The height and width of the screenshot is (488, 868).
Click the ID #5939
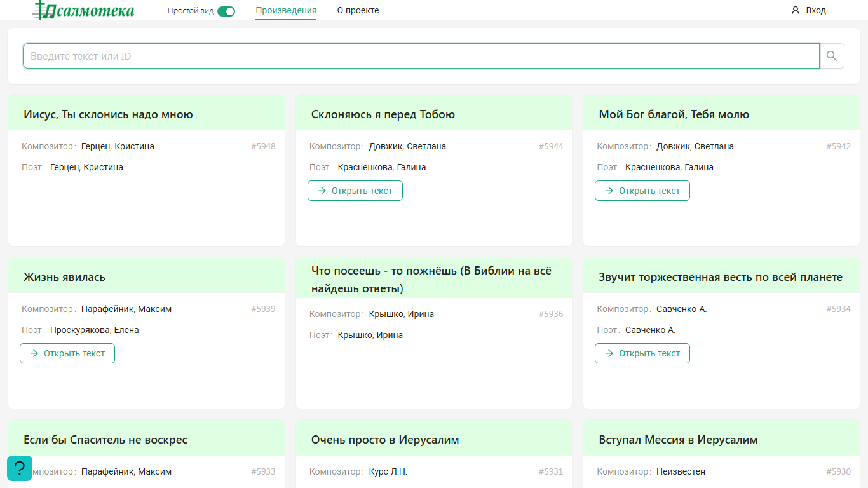pos(263,309)
